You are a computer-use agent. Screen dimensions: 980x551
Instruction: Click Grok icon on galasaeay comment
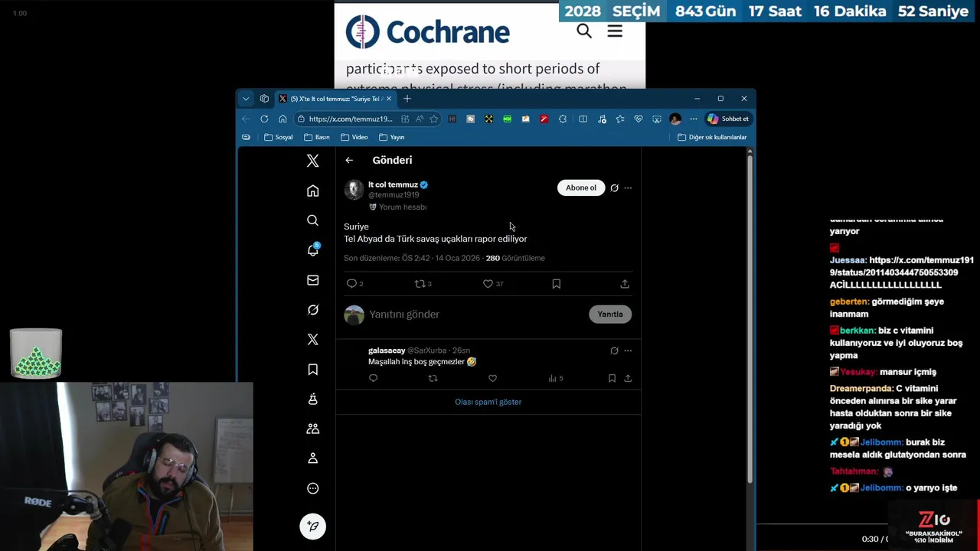pos(614,350)
